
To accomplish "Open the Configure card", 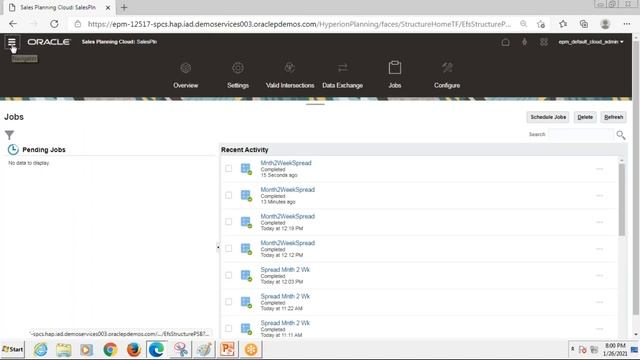I will coord(447,76).
